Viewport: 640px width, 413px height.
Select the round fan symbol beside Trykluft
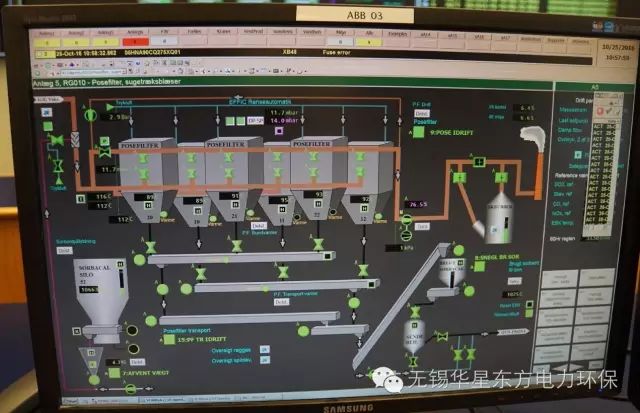tap(91, 115)
